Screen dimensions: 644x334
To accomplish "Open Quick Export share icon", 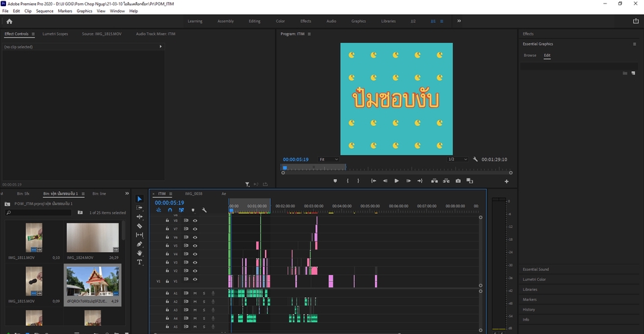I will 636,21.
